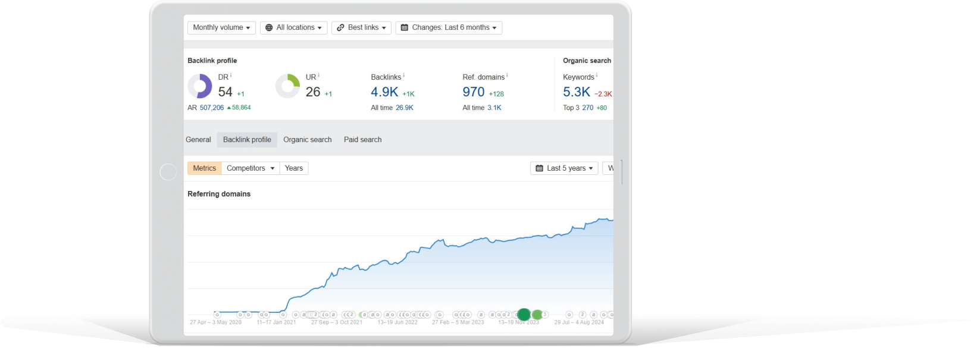This screenshot has width=980, height=348.
Task: Click the UR score 26
Action: [x=313, y=92]
